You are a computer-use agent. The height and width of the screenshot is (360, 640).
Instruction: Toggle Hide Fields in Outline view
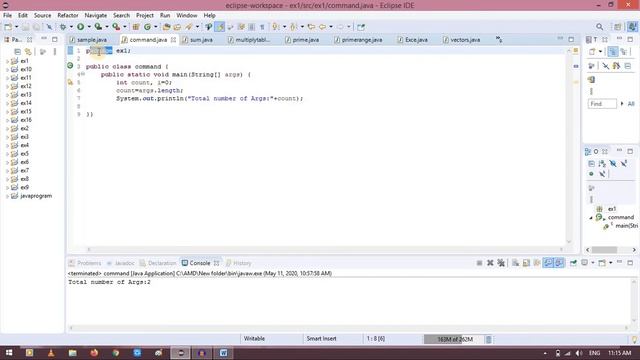coord(613,164)
